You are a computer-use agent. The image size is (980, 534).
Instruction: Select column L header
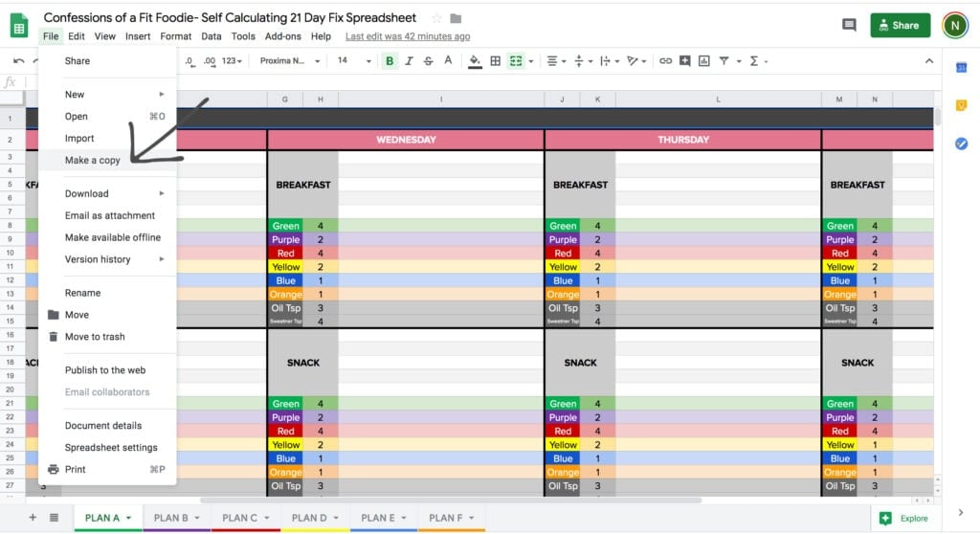pyautogui.click(x=718, y=99)
